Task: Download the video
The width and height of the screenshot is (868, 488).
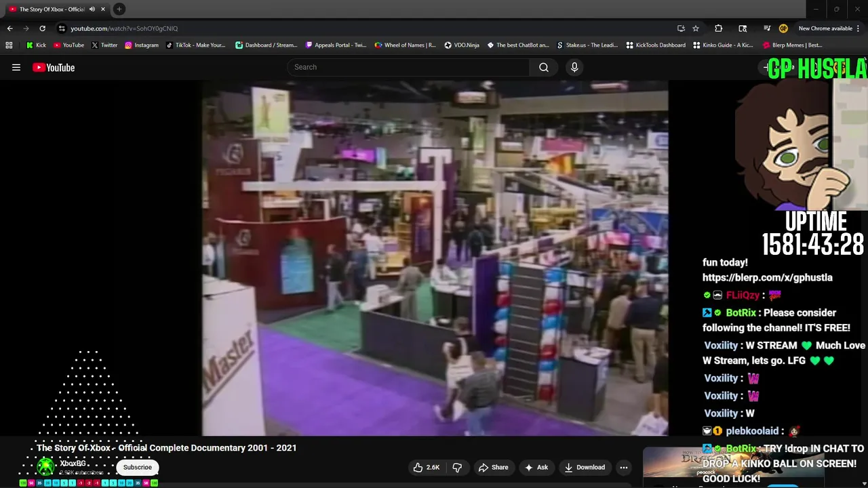Action: coord(584,467)
